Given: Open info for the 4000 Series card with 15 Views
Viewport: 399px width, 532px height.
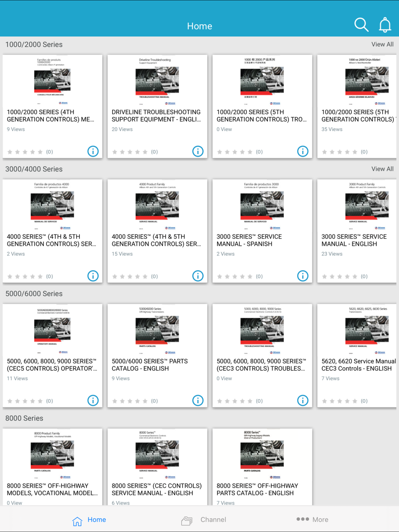Looking at the screenshot, I should [x=198, y=276].
